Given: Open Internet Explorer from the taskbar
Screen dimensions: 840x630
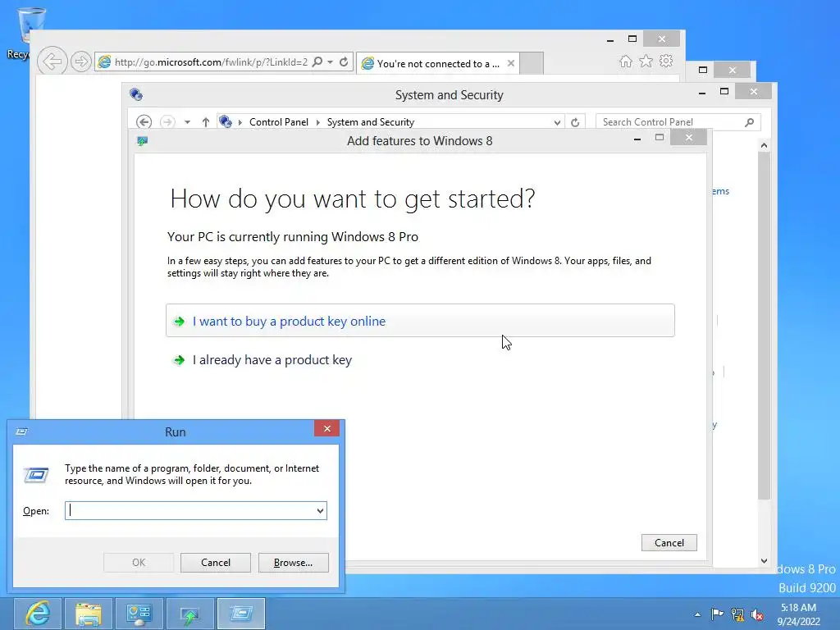Looking at the screenshot, I should pos(37,614).
